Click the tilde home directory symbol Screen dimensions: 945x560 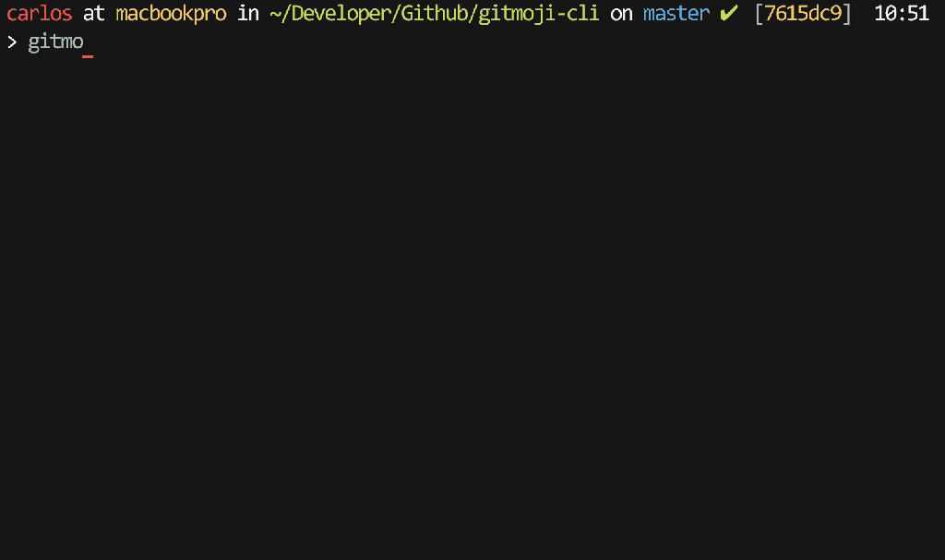[x=275, y=14]
